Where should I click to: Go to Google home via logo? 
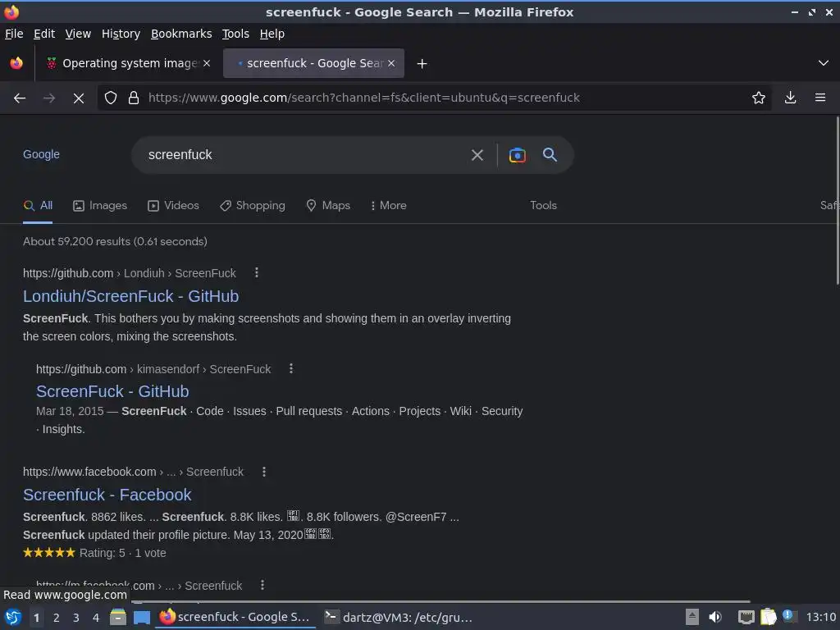[41, 155]
